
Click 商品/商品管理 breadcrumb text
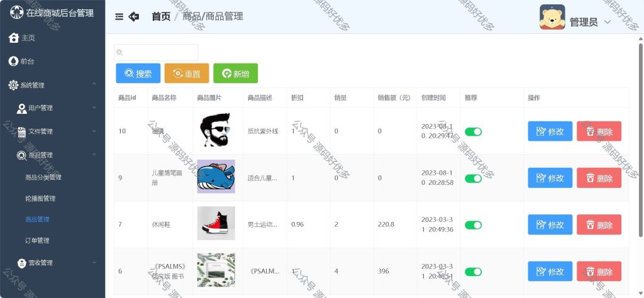tap(213, 16)
